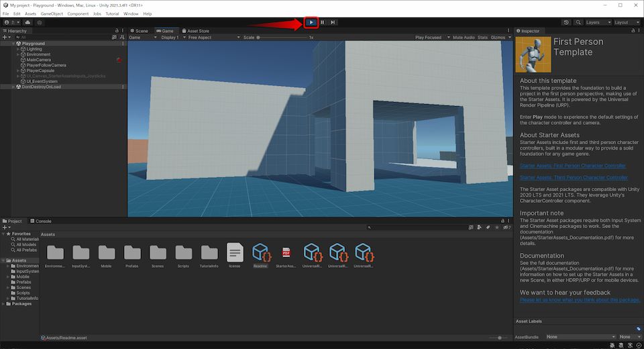This screenshot has height=349, width=644.
Task: Toggle the Inspector lock icon
Action: 631,31
